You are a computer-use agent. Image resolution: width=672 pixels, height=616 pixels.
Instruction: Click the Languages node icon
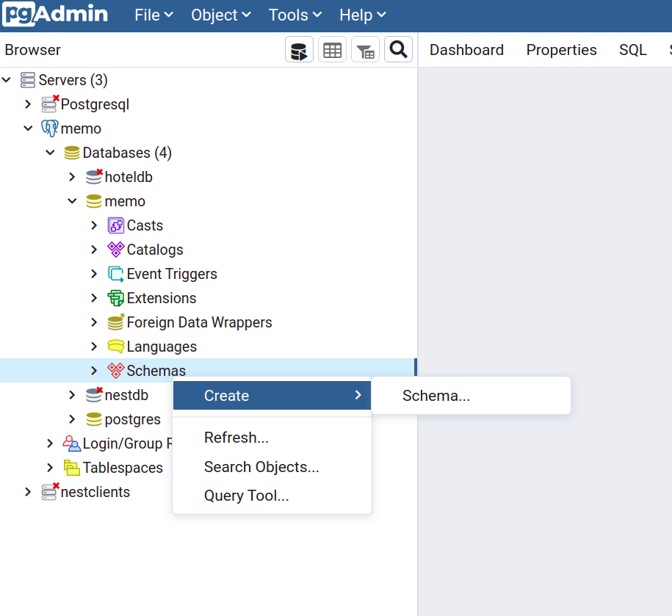[x=115, y=347]
